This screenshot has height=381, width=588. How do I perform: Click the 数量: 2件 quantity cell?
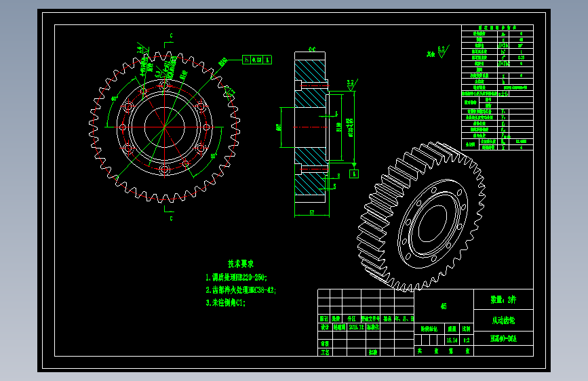(504, 300)
